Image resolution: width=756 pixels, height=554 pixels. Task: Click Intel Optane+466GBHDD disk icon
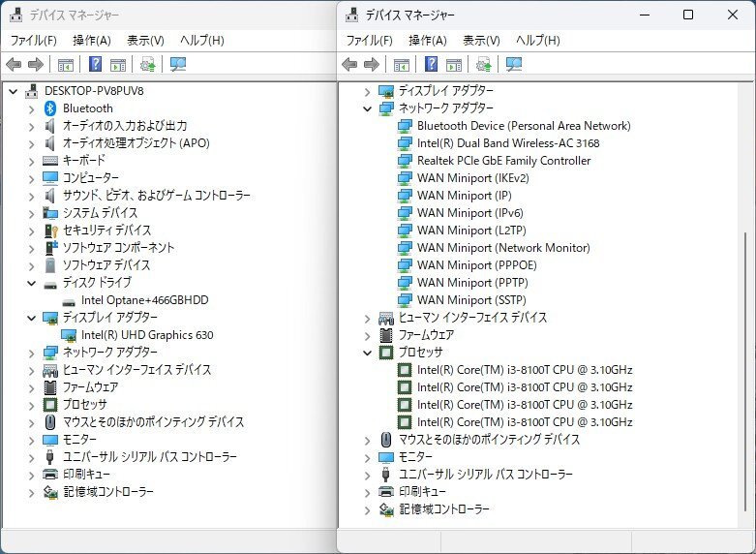coord(69,302)
